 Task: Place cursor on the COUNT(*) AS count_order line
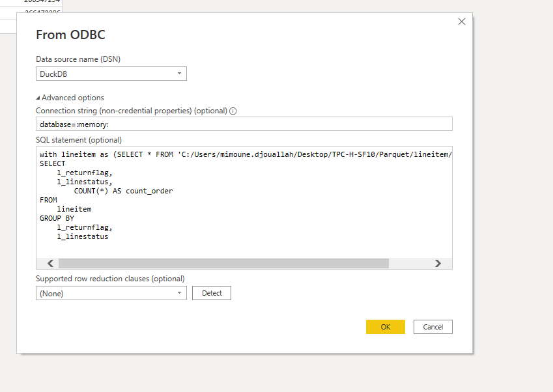[x=123, y=191]
